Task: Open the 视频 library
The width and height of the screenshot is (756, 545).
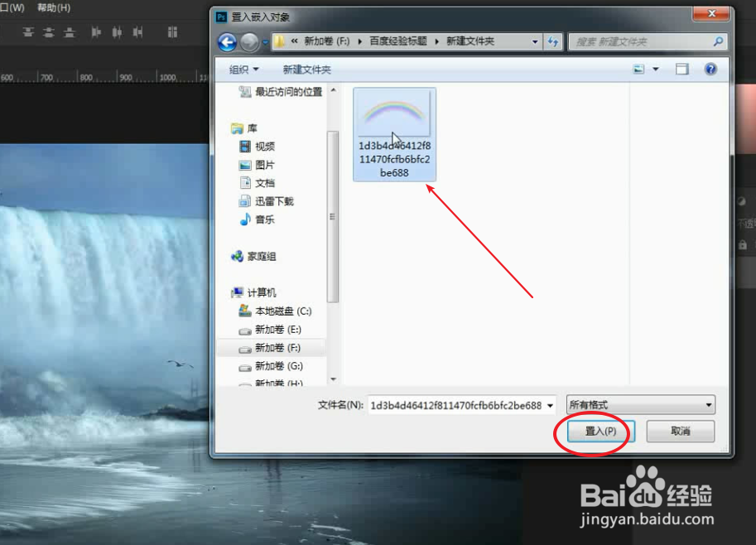Action: point(258,146)
